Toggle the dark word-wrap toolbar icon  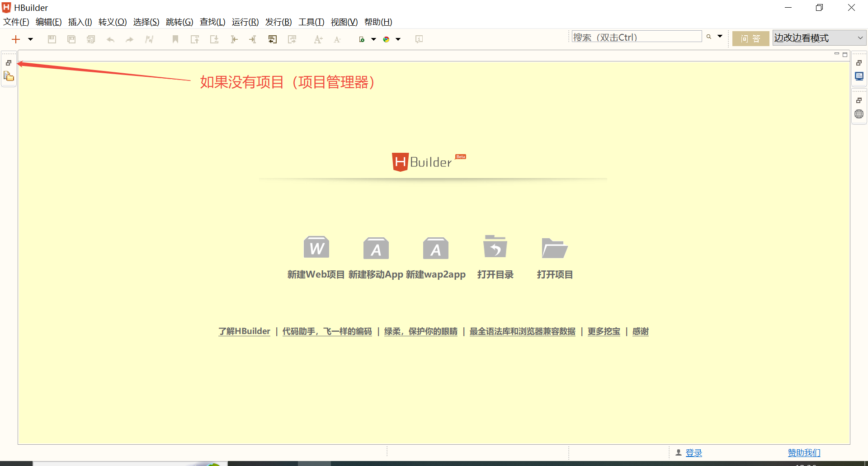[273, 39]
